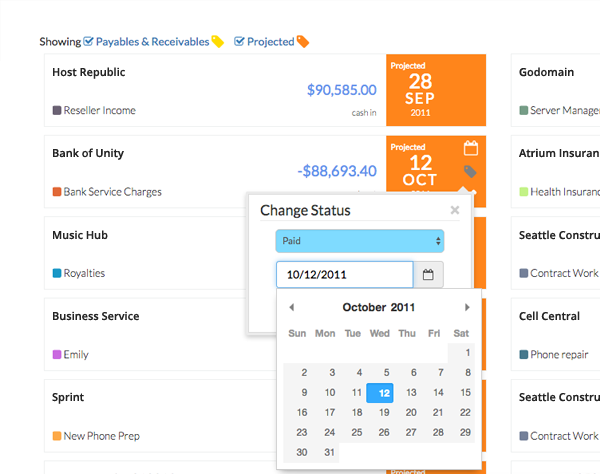Open the Paid status dropdown

pyautogui.click(x=360, y=241)
